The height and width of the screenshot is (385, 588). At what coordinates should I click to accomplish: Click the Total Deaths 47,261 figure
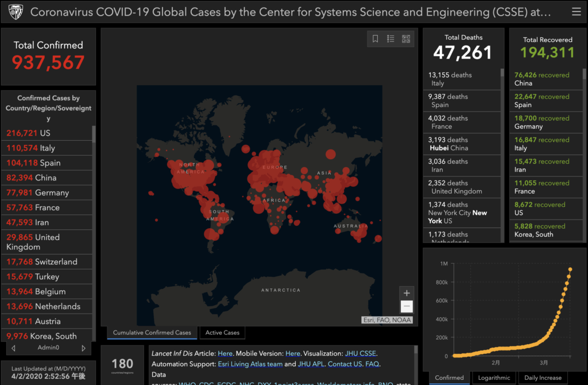pos(463,52)
